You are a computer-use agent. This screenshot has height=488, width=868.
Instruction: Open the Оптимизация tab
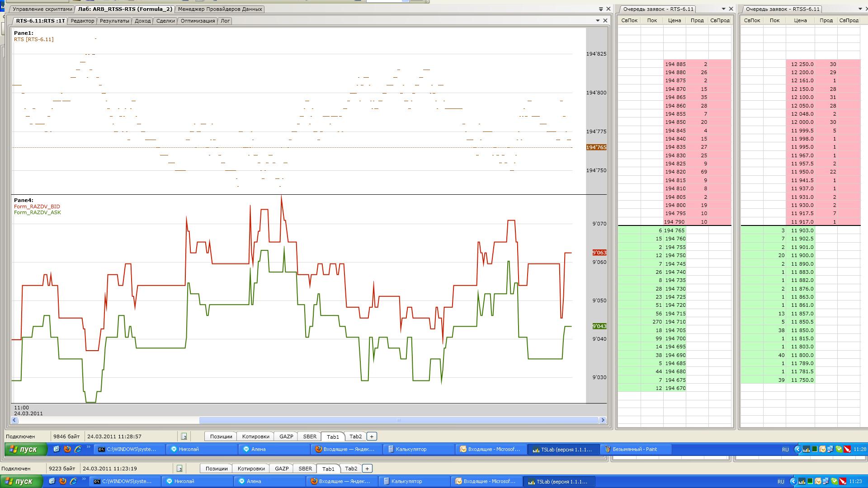tap(198, 21)
